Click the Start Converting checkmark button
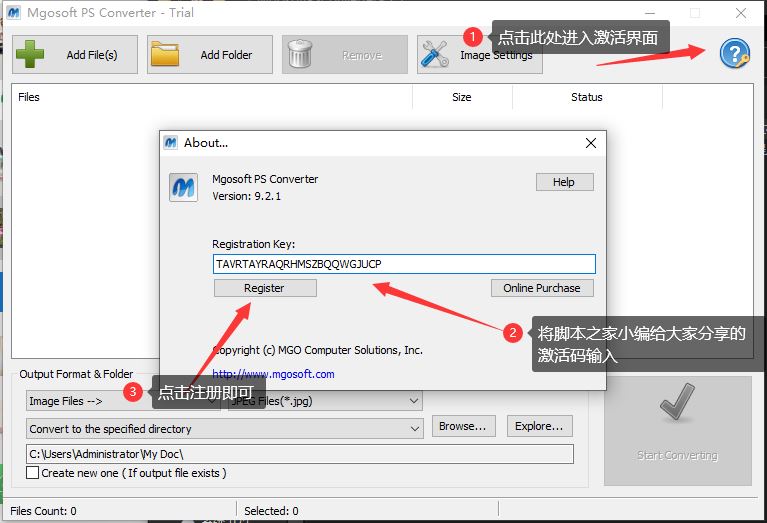The height and width of the screenshot is (523, 767). (x=677, y=431)
